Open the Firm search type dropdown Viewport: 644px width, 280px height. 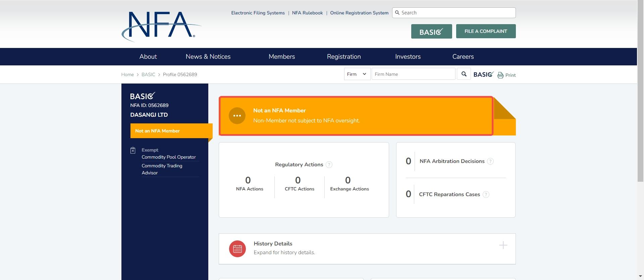[x=357, y=74]
